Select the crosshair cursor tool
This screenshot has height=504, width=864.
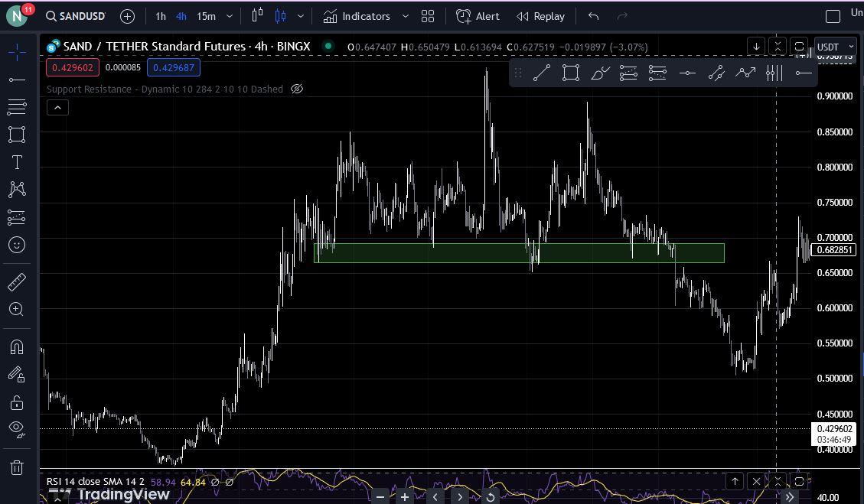pyautogui.click(x=17, y=53)
